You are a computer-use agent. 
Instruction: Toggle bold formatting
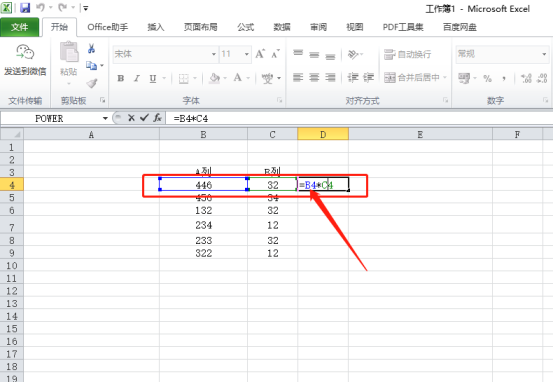click(x=121, y=78)
